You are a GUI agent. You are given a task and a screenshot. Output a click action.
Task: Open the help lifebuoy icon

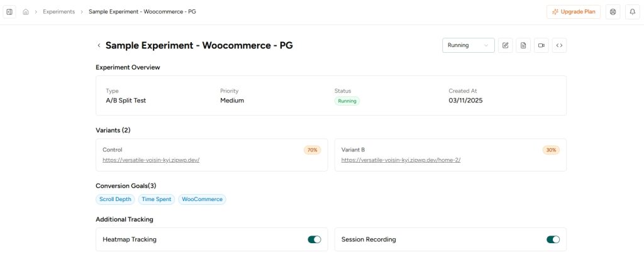tap(613, 12)
